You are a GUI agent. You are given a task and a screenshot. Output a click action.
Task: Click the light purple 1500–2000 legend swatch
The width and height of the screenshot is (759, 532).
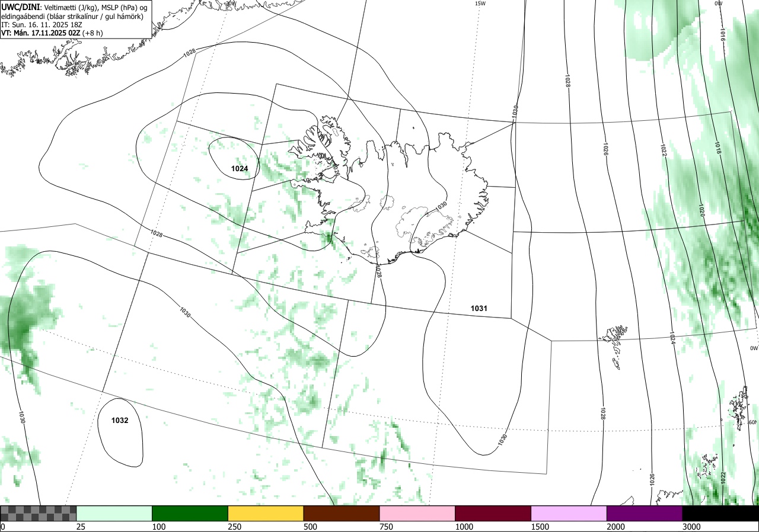pyautogui.click(x=569, y=513)
